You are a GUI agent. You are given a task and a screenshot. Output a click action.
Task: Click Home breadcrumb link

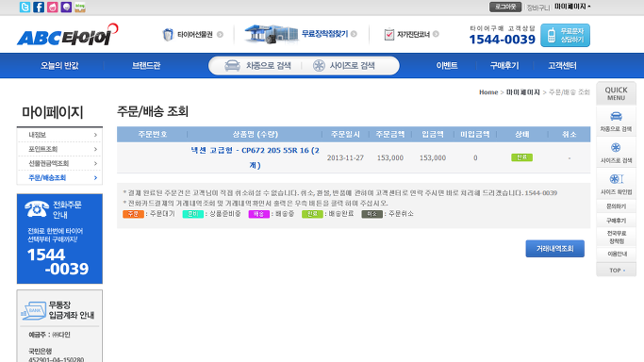coord(488,92)
